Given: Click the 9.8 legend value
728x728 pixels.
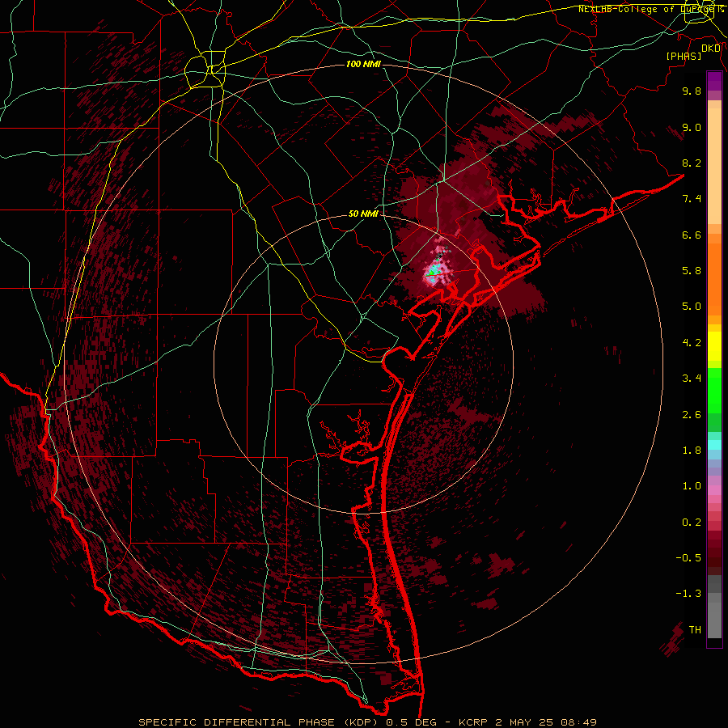Looking at the screenshot, I should [x=692, y=91].
